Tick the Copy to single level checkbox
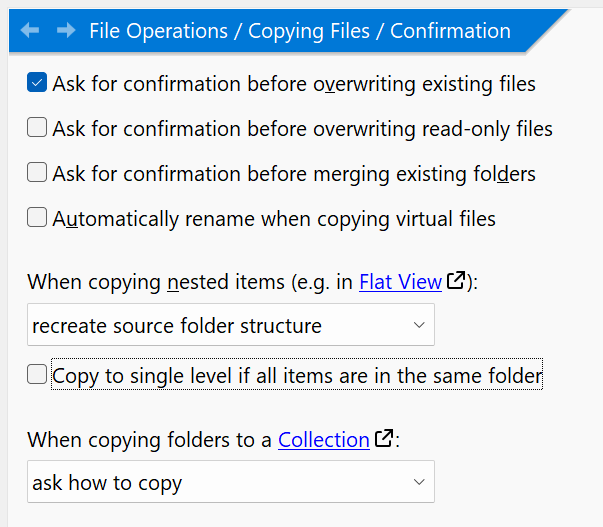 (x=37, y=374)
